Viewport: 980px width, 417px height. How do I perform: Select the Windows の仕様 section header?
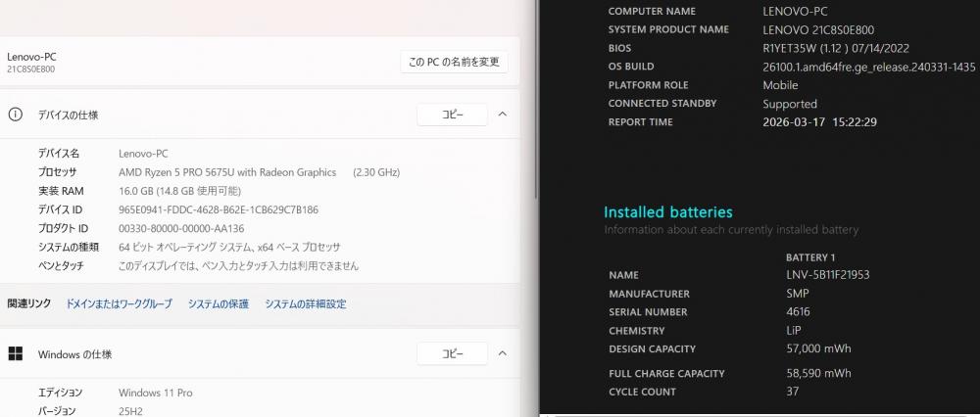(x=260, y=354)
